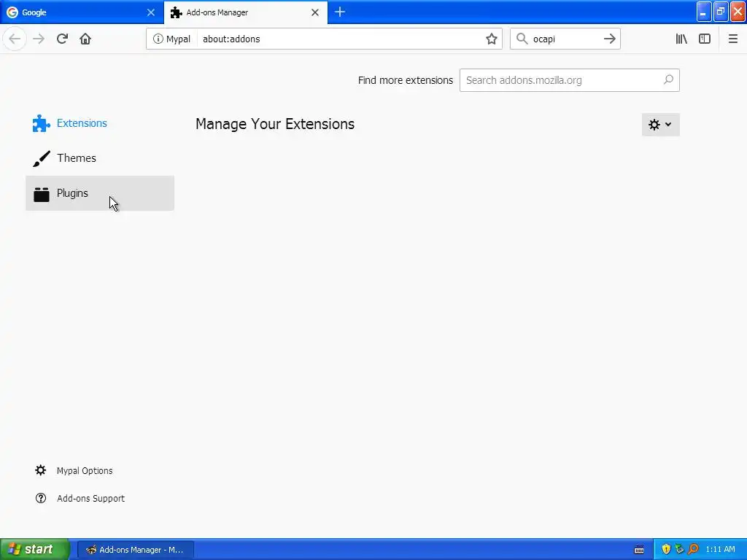Open the hamburger application menu
The height and width of the screenshot is (560, 747).
[x=732, y=39]
